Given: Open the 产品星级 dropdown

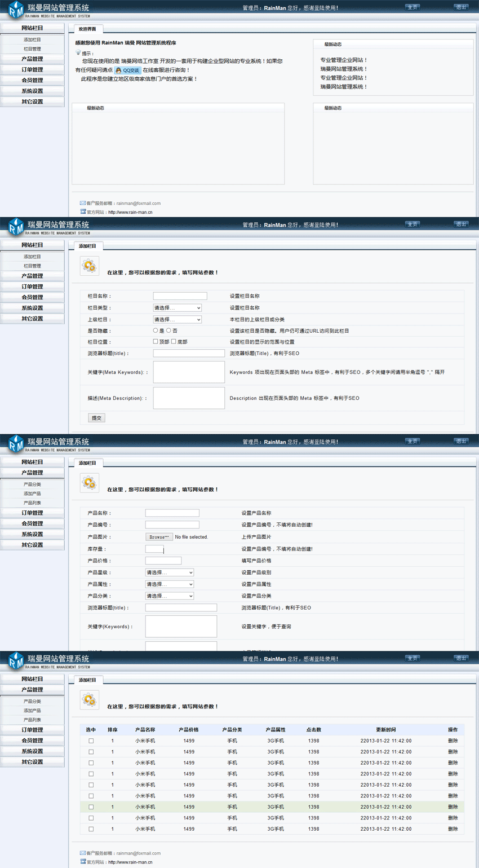Looking at the screenshot, I should coord(169,572).
